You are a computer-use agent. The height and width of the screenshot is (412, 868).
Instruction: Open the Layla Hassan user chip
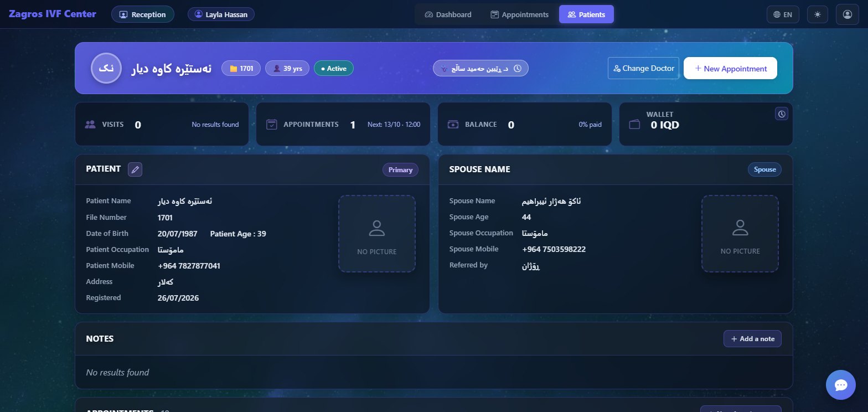click(x=221, y=14)
